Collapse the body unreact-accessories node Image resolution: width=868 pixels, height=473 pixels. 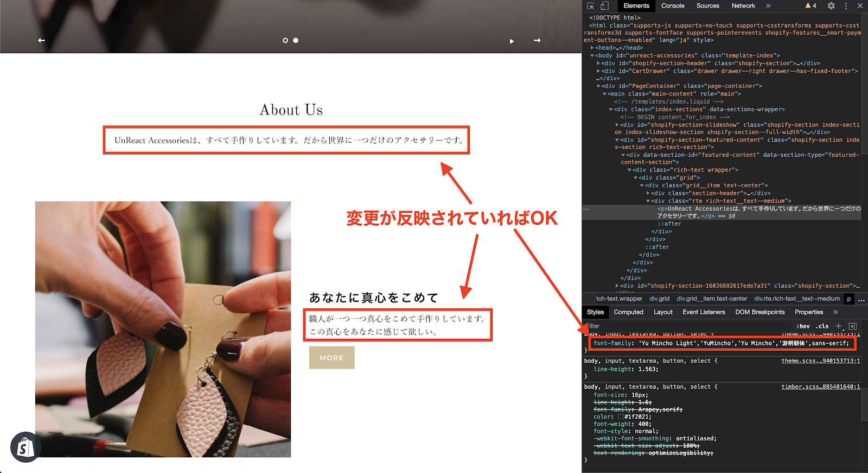592,55
